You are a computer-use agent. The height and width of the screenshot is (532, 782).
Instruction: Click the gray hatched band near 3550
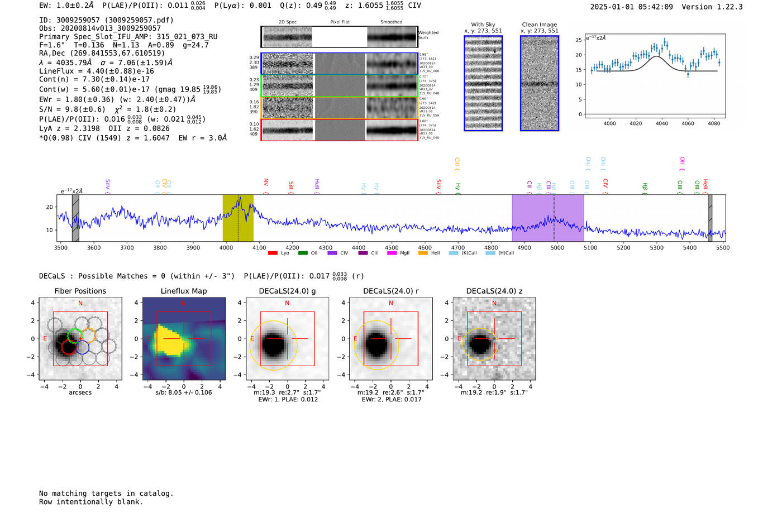click(75, 218)
